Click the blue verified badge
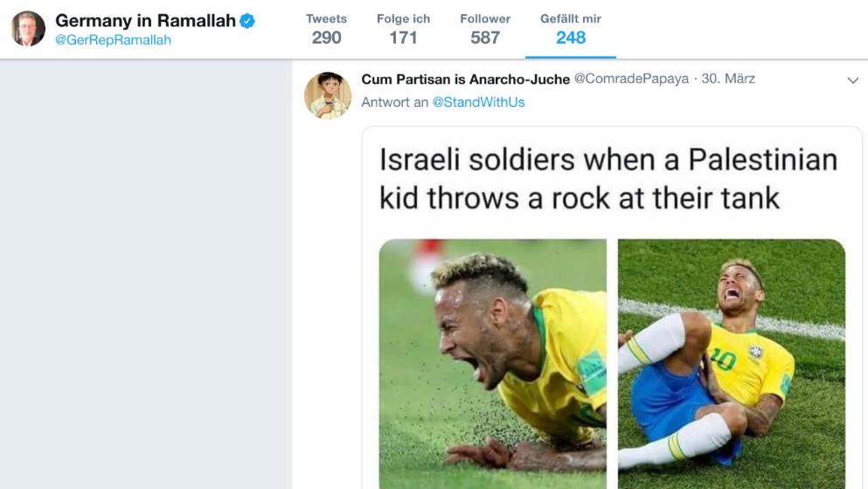This screenshot has height=489, width=868. pyautogui.click(x=247, y=21)
